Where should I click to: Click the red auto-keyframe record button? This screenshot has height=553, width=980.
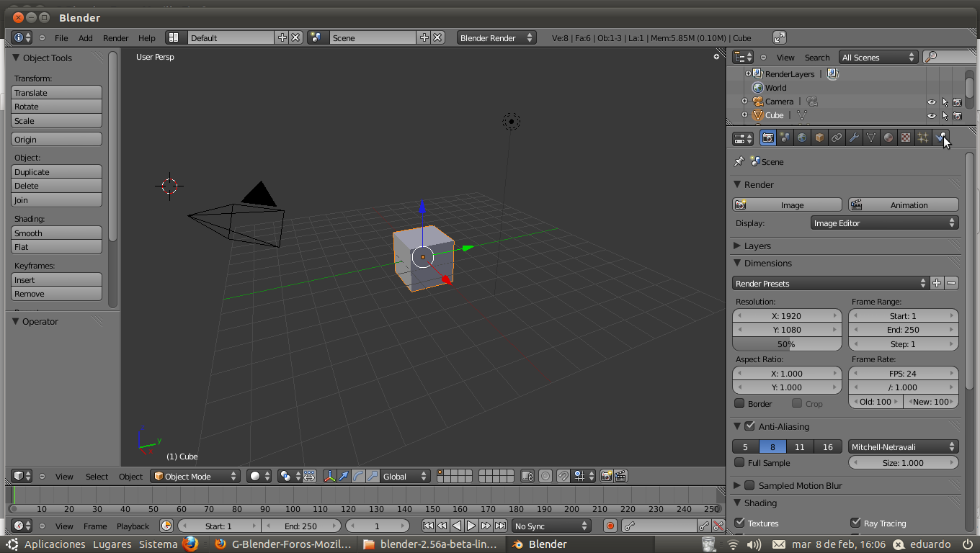point(610,526)
